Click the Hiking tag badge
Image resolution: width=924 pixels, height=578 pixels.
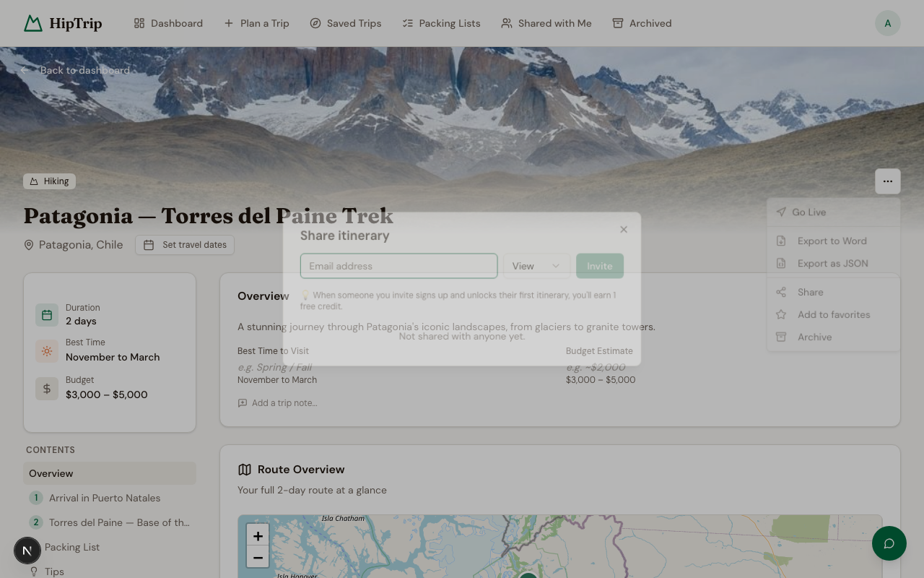coord(49,181)
